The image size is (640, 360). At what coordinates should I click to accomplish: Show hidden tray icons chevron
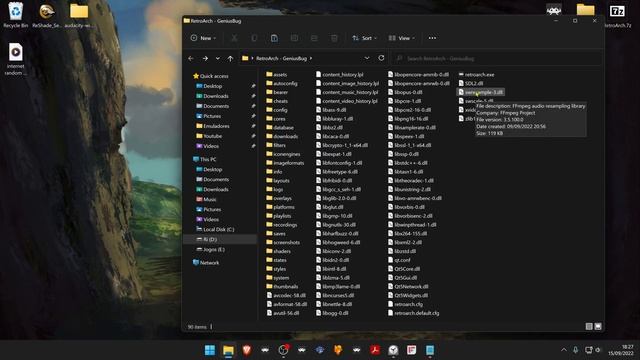[x=564, y=350]
